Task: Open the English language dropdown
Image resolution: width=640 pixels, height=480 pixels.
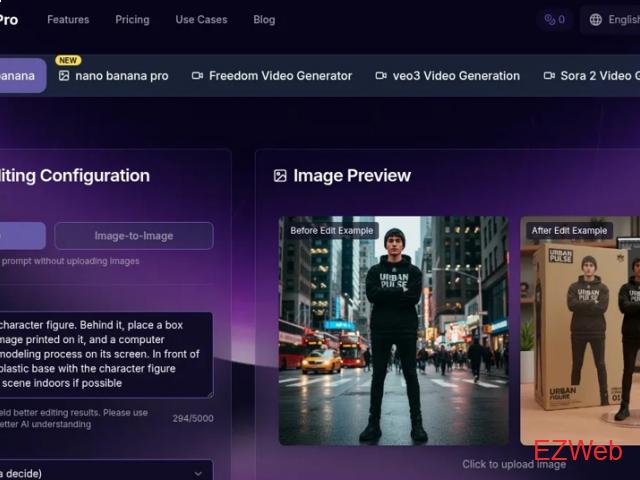Action: coord(615,19)
